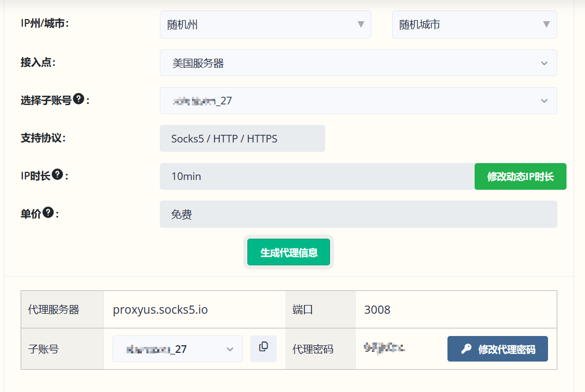Click question mark icon beside 单价
The image size is (585, 392).
click(48, 213)
